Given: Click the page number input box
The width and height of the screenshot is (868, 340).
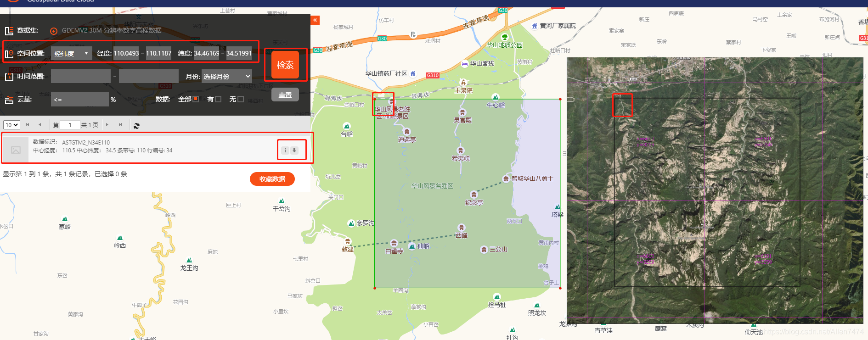Looking at the screenshot, I should (70, 125).
